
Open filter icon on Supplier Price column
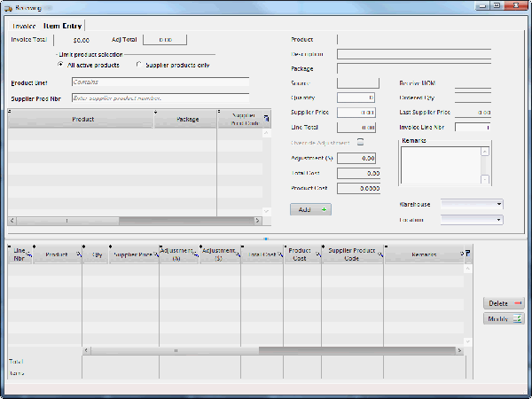156,254
